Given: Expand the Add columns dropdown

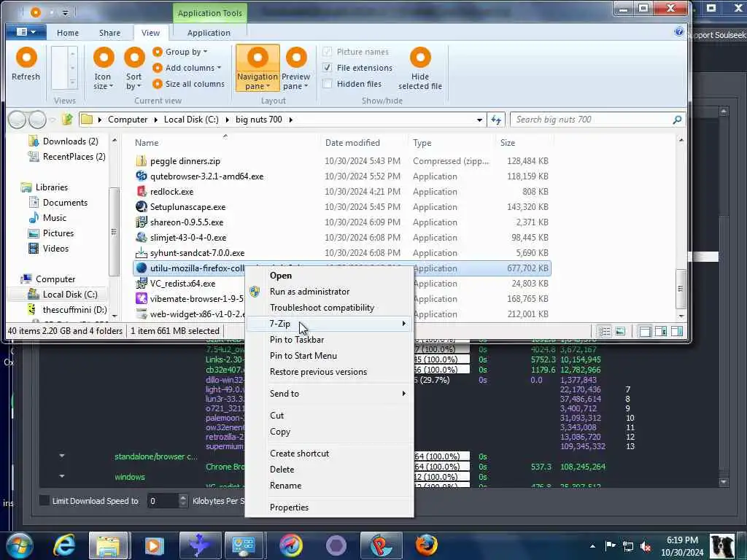Looking at the screenshot, I should coord(187,68).
